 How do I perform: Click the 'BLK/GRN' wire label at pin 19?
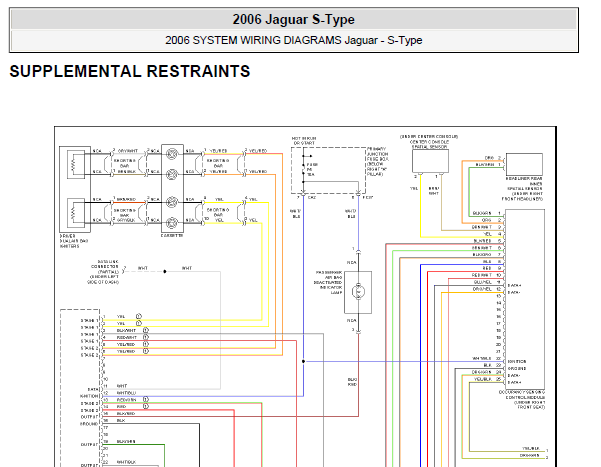pyautogui.click(x=126, y=441)
